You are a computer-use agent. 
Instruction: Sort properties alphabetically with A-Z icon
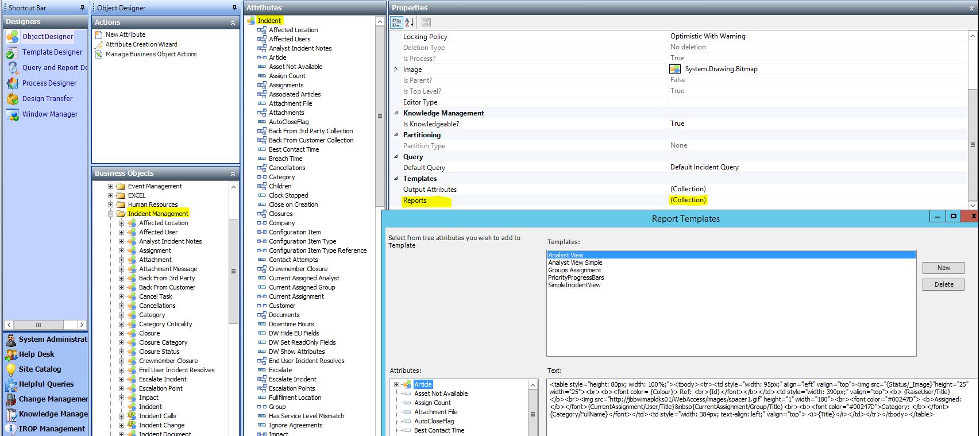click(410, 22)
